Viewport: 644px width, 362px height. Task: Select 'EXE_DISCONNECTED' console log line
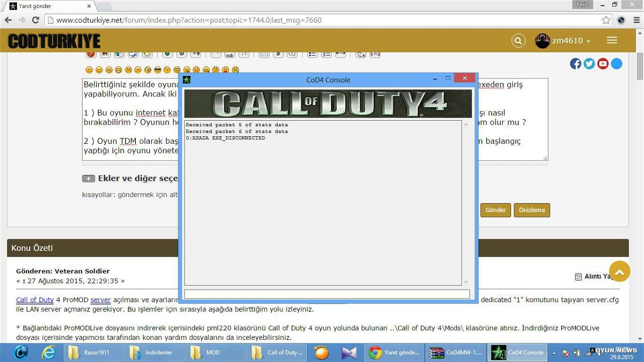[225, 138]
